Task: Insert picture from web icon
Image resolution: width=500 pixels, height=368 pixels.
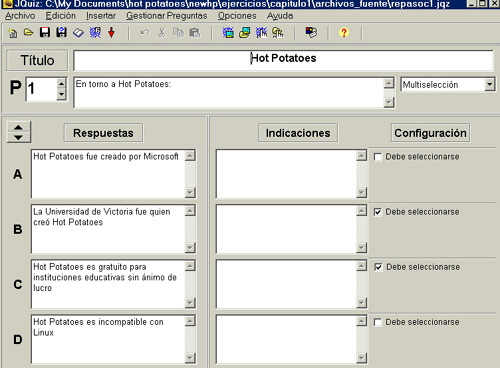Action: tap(228, 33)
